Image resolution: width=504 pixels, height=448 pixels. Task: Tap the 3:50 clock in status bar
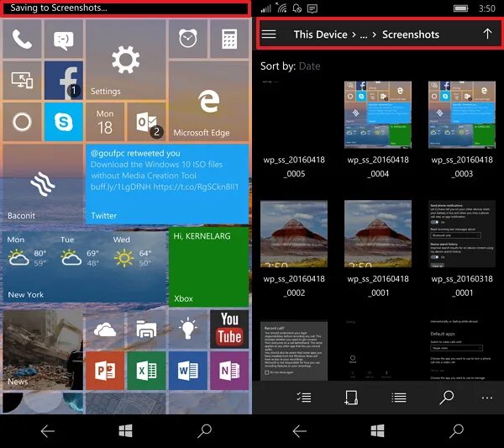pyautogui.click(x=487, y=8)
